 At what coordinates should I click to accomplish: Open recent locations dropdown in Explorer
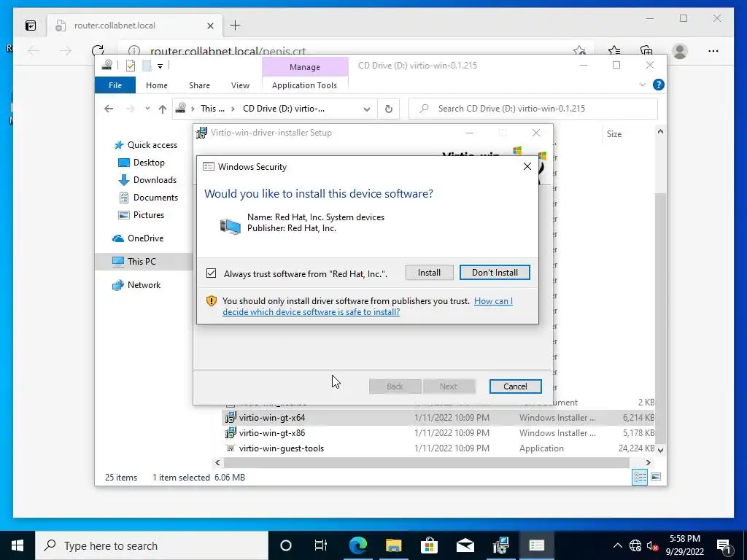[147, 109]
